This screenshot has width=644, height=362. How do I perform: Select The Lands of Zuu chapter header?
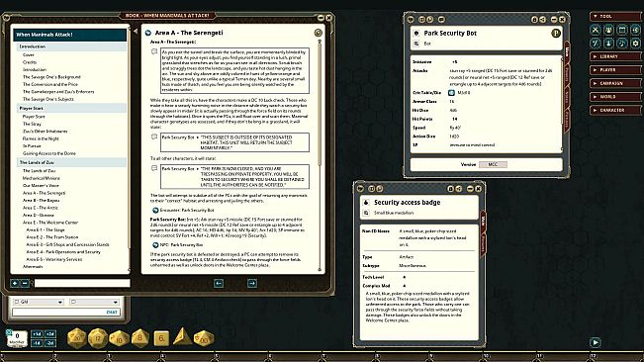pos(71,162)
